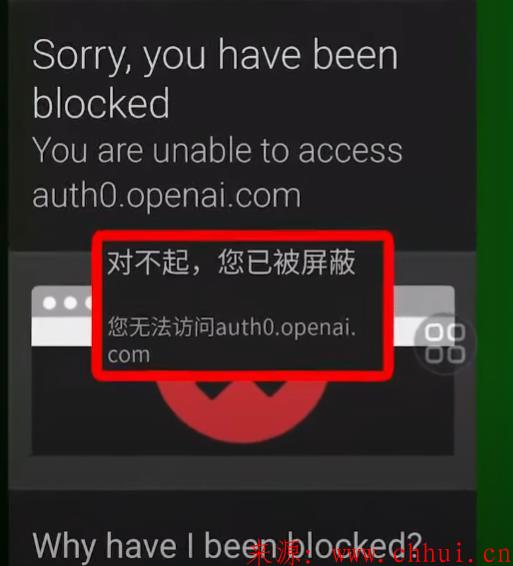The height and width of the screenshot is (566, 513).
Task: Click the first white dot in browser illustration
Action: coord(49,303)
